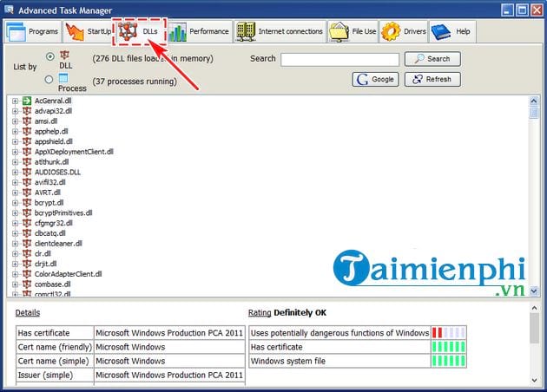
Task: Switch to the Drivers tab
Action: 404,31
